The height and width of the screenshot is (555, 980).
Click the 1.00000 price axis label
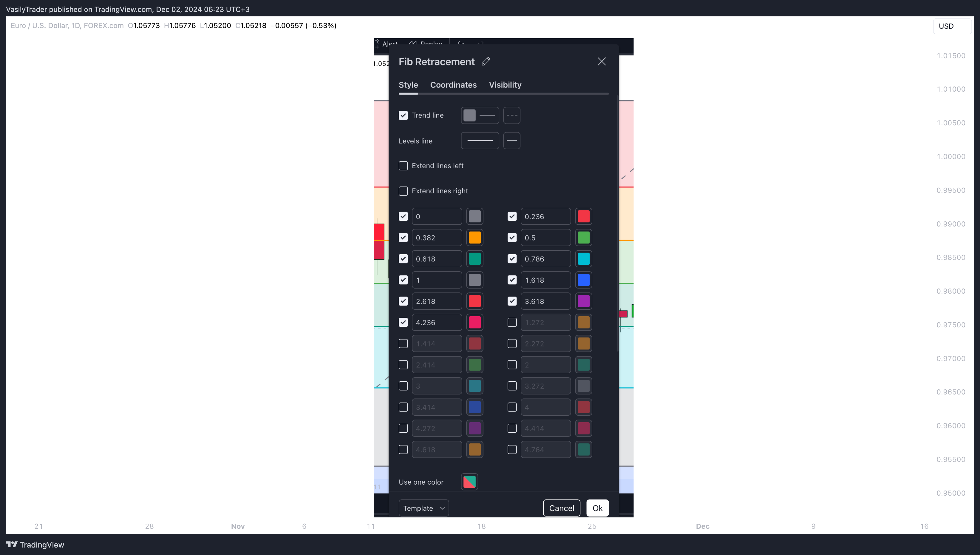click(x=951, y=156)
